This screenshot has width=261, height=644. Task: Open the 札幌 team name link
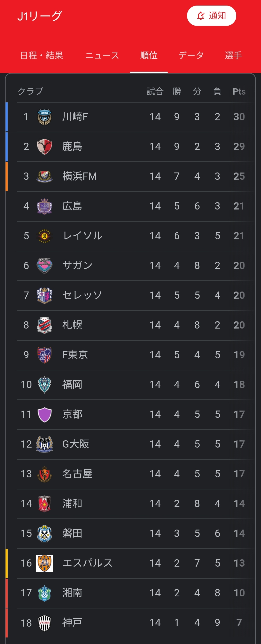pos(72,325)
